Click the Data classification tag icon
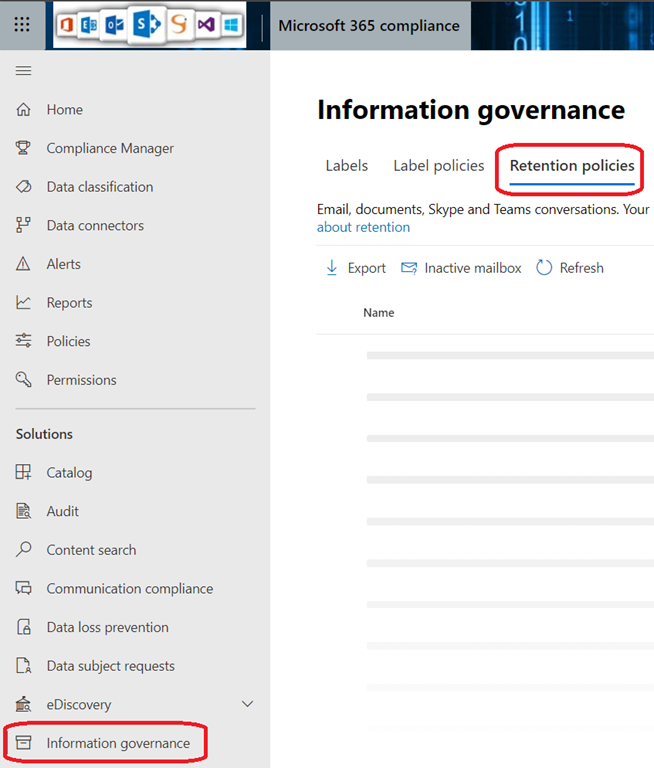The width and height of the screenshot is (654, 768). (x=24, y=187)
